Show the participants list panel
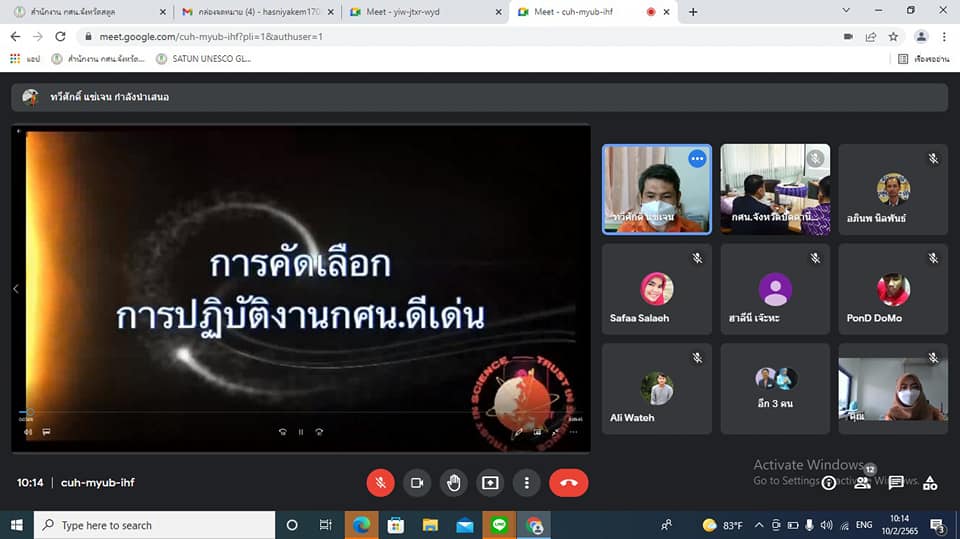 862,482
